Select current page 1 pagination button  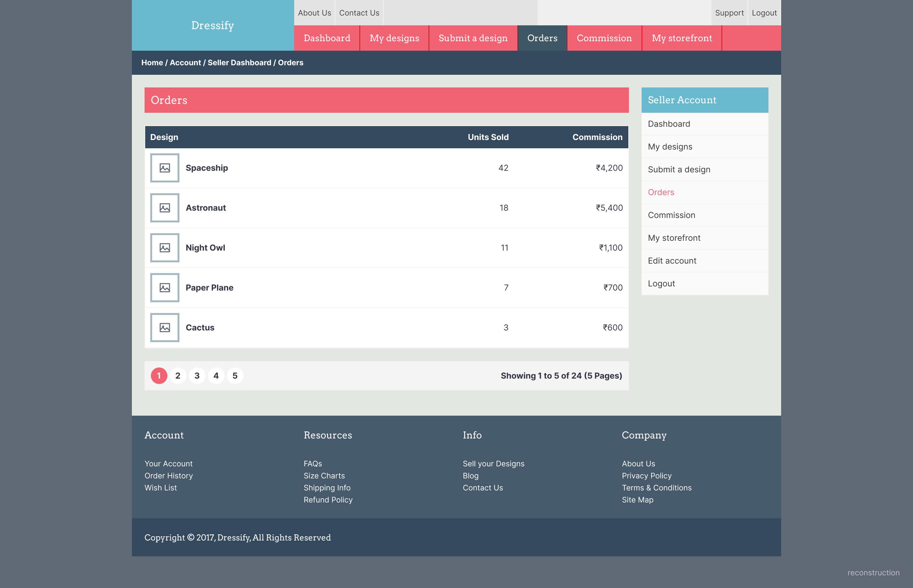click(159, 376)
